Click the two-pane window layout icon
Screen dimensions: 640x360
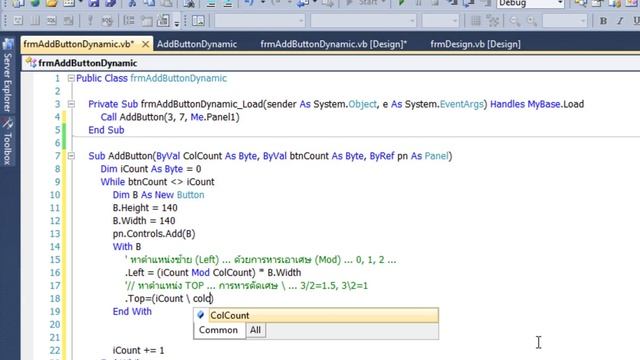tap(198, 21)
